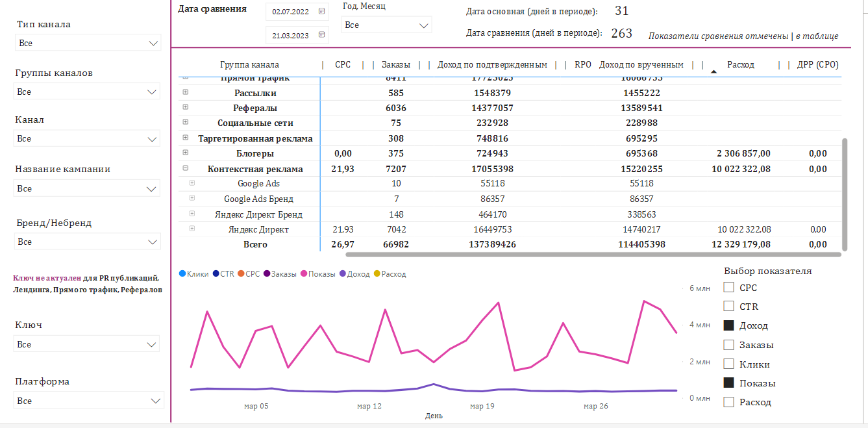Click the Доход по подтвержденным column header
Image resolution: width=868 pixels, height=428 pixels.
pos(492,65)
